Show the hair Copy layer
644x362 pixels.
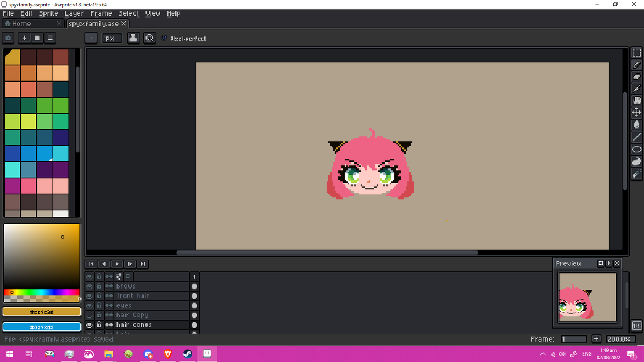pos(90,315)
